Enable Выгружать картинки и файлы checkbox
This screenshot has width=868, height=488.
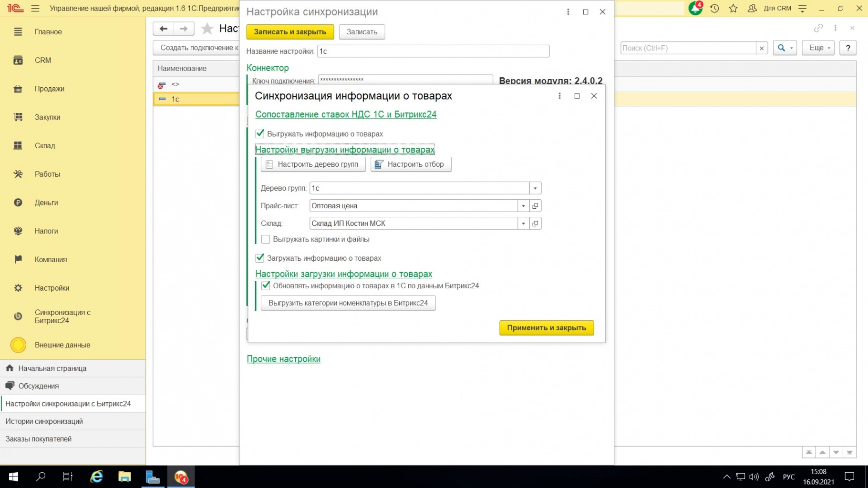266,239
